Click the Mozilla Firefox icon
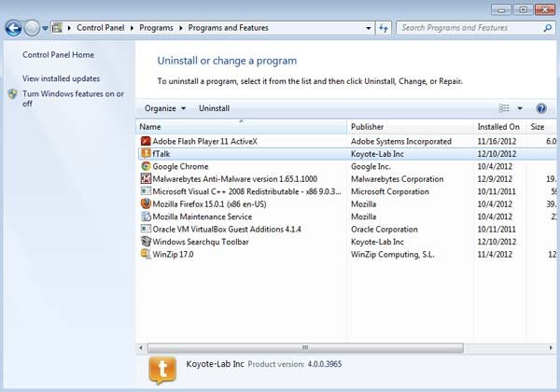The width and height of the screenshot is (560, 392). (x=146, y=203)
